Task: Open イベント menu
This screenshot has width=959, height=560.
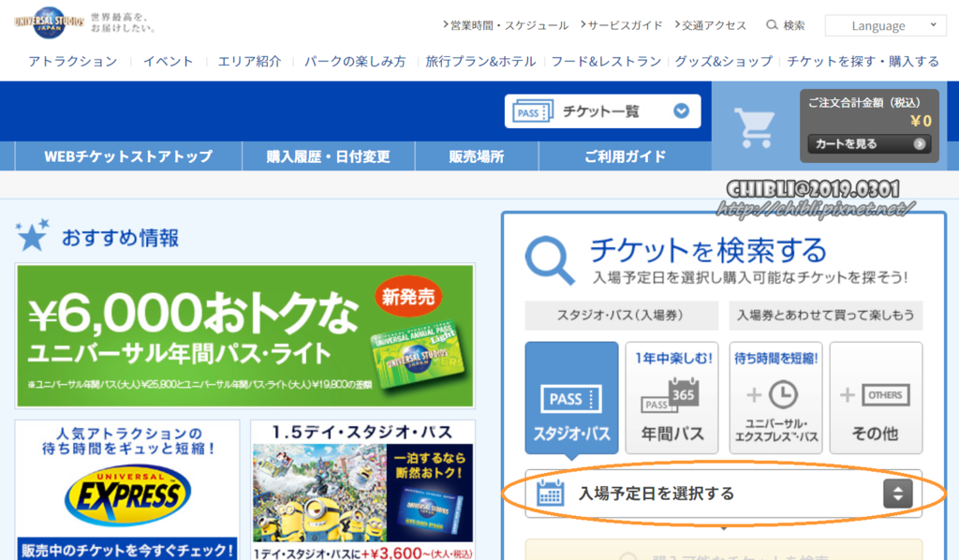Action: click(x=169, y=61)
